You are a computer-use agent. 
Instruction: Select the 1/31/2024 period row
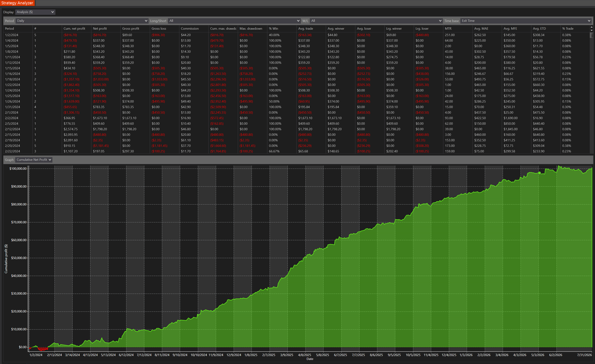point(296,107)
